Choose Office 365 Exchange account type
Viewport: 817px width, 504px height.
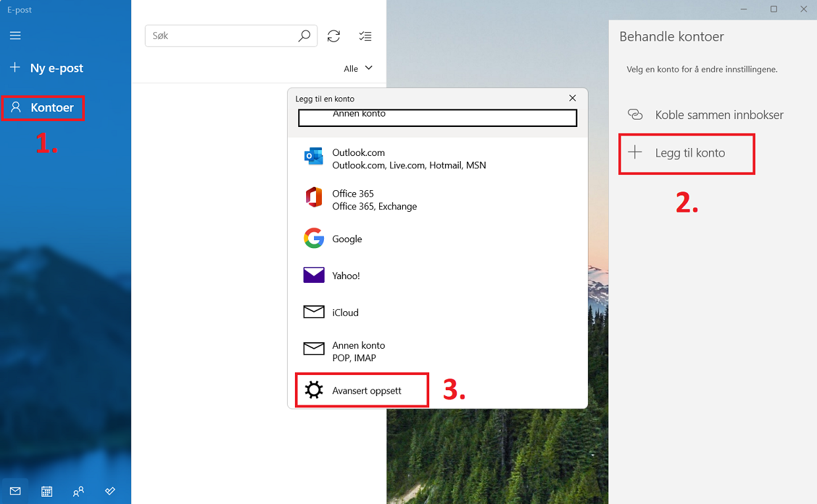click(437, 199)
